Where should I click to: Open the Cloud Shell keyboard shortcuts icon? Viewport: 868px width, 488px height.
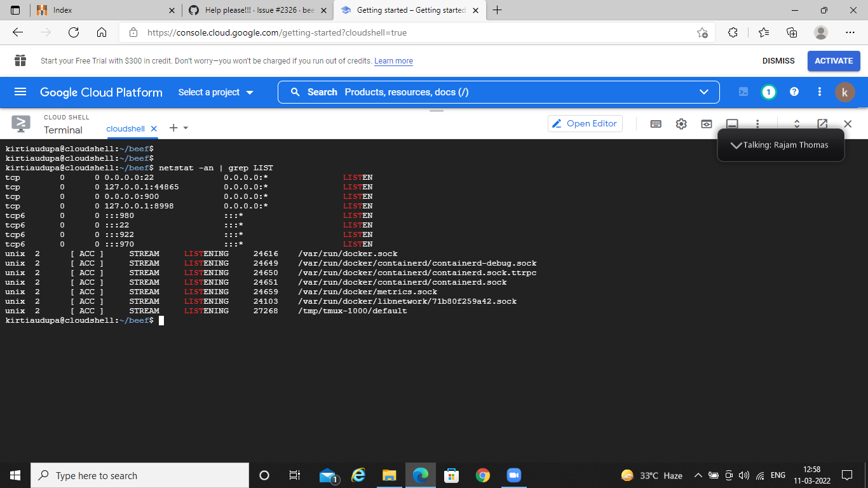[x=656, y=124]
